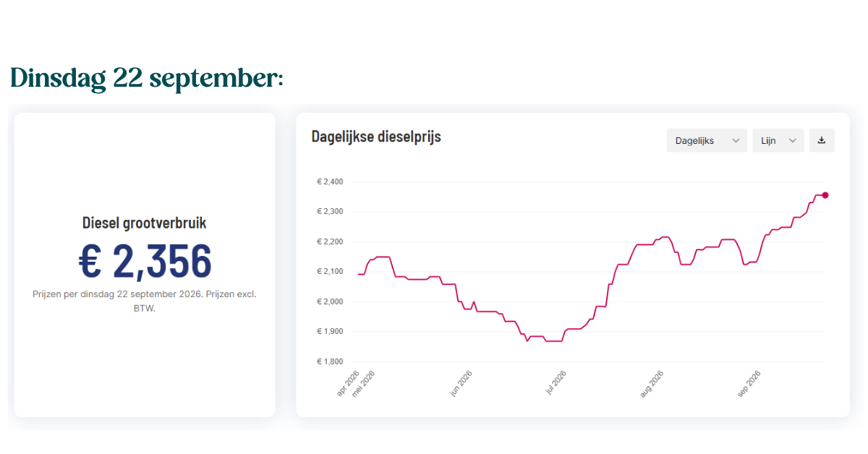The width and height of the screenshot is (868, 454).
Task: Click the chevron arrow beside Lijn
Action: pos(793,141)
